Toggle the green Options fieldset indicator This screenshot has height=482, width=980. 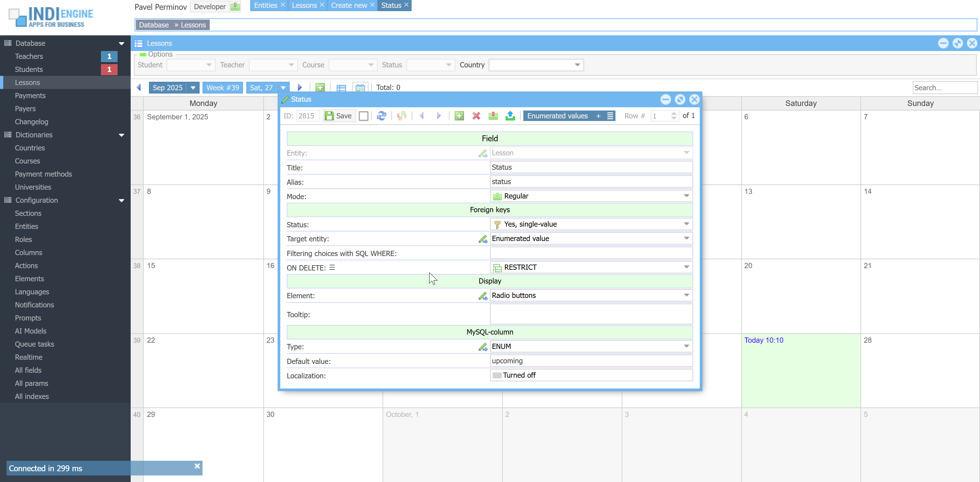pyautogui.click(x=143, y=54)
